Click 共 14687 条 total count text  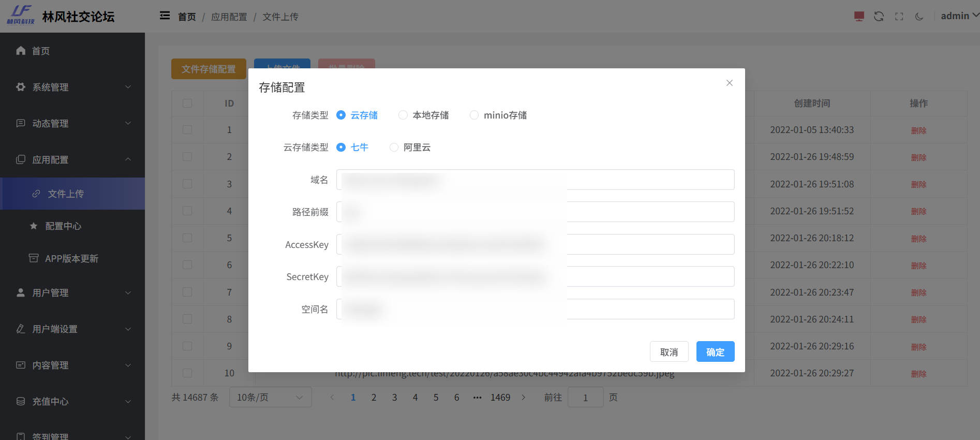(195, 397)
